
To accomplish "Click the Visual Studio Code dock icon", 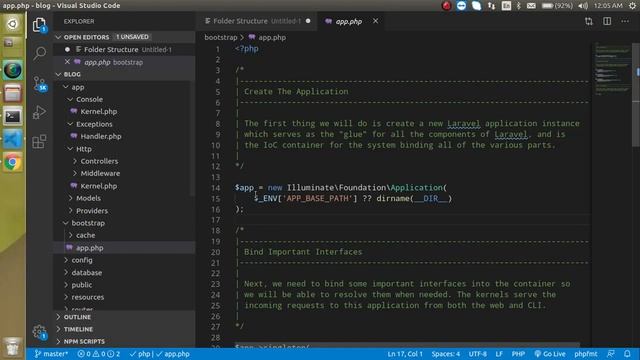I will pos(13,140).
